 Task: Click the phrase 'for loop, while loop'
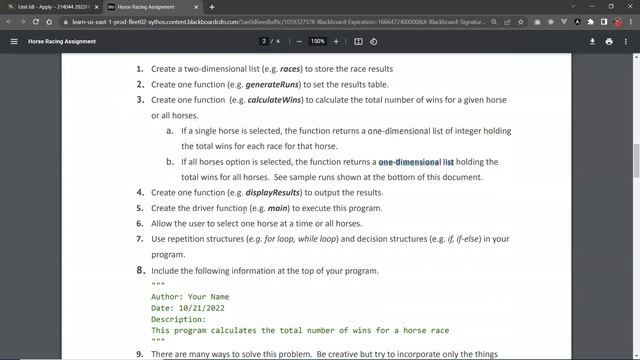(x=300, y=239)
